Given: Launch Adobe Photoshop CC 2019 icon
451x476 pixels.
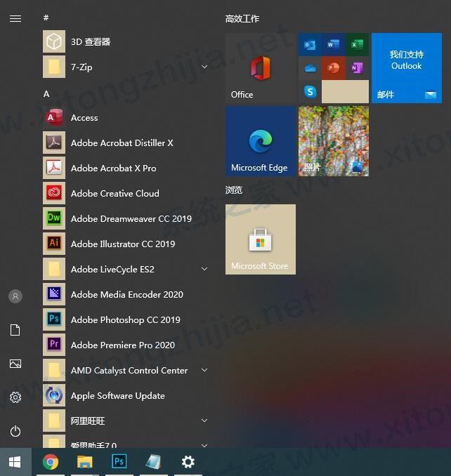Looking at the screenshot, I should click(54, 319).
